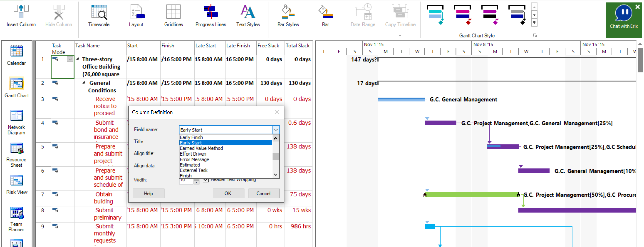Click the green Gantt bar for row 7
Image resolution: width=644 pixels, height=247 pixels.
point(472,194)
